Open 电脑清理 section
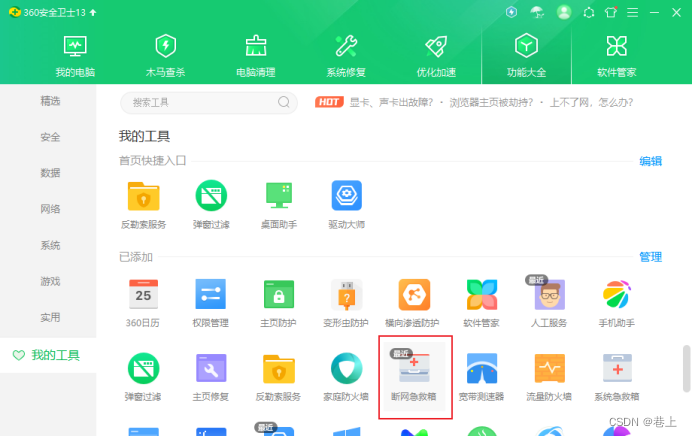The image size is (692, 437). 256,57
